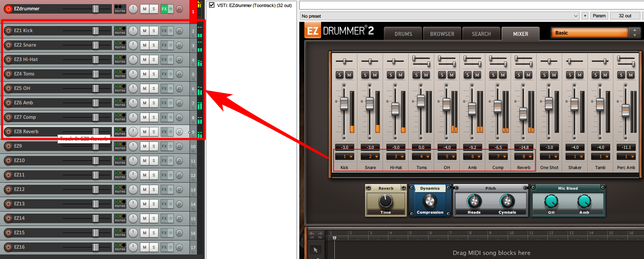Click the pan knob on the EZ16 track
644x259 pixels.
(x=133, y=247)
